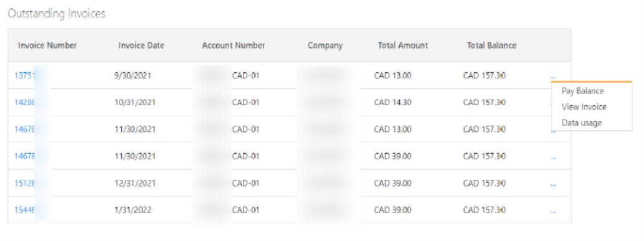Select View Invoice in the popup menu
The height and width of the screenshot is (241, 644).
coord(584,106)
